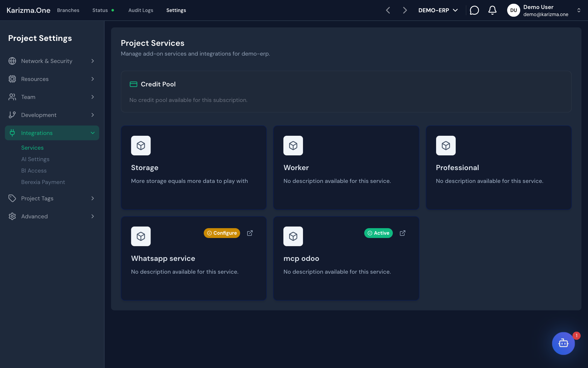Open Whatsapp service external link icon
This screenshot has height=368, width=588.
click(x=250, y=233)
